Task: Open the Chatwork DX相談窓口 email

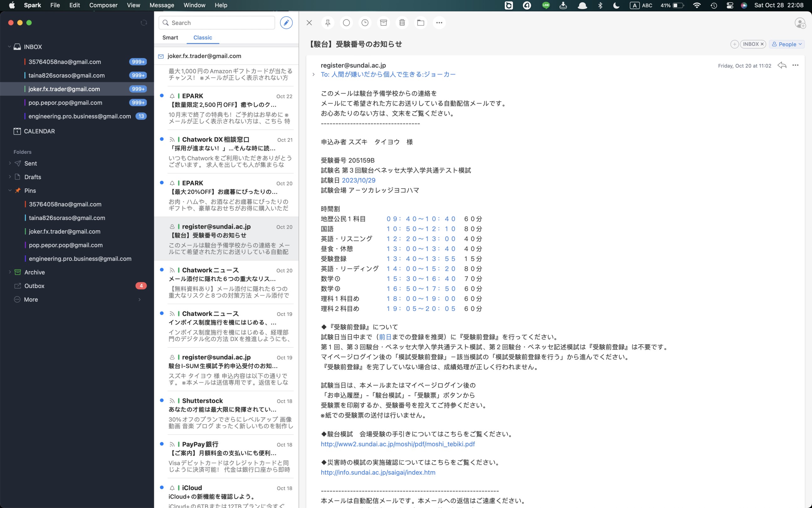Action: 226,152
